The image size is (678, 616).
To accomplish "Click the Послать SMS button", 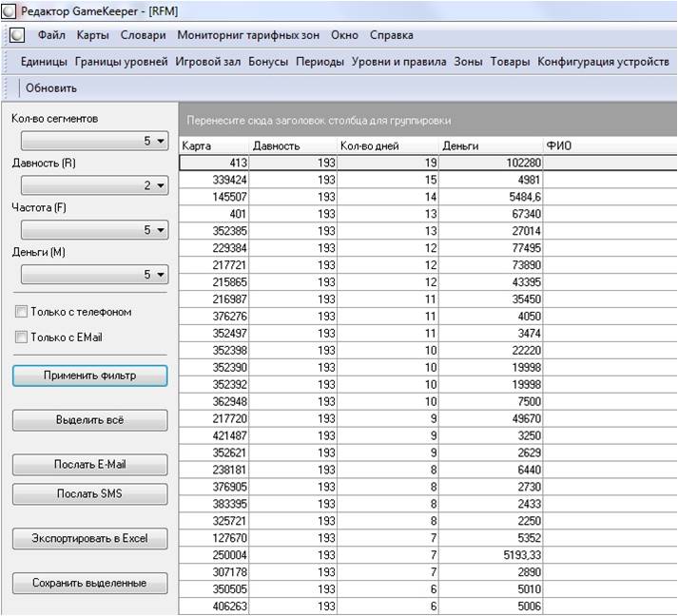I will 90,493.
